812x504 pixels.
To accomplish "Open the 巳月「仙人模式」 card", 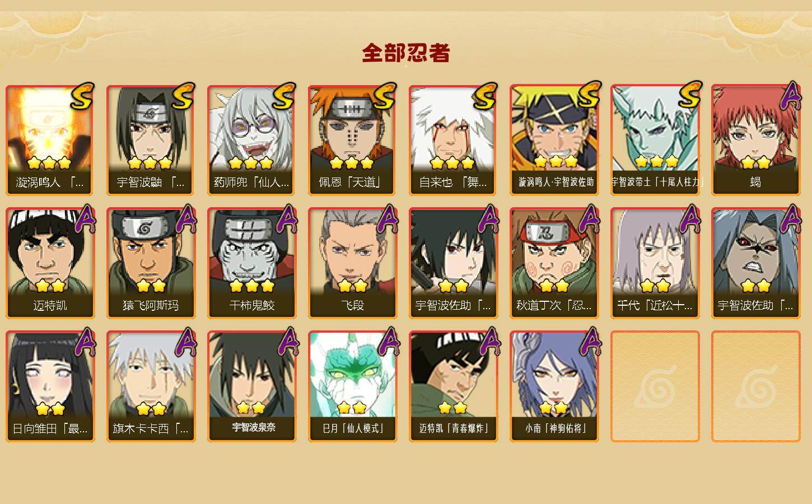I will [352, 386].
